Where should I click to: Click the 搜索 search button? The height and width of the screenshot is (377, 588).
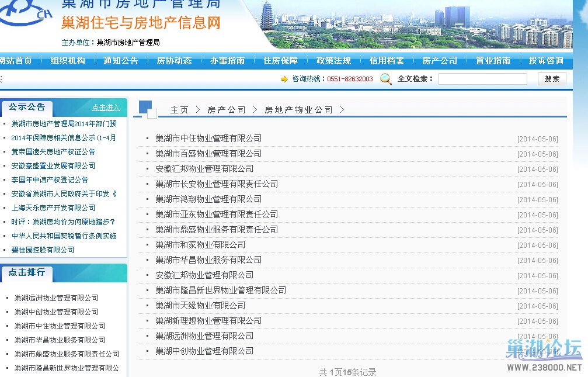click(552, 79)
